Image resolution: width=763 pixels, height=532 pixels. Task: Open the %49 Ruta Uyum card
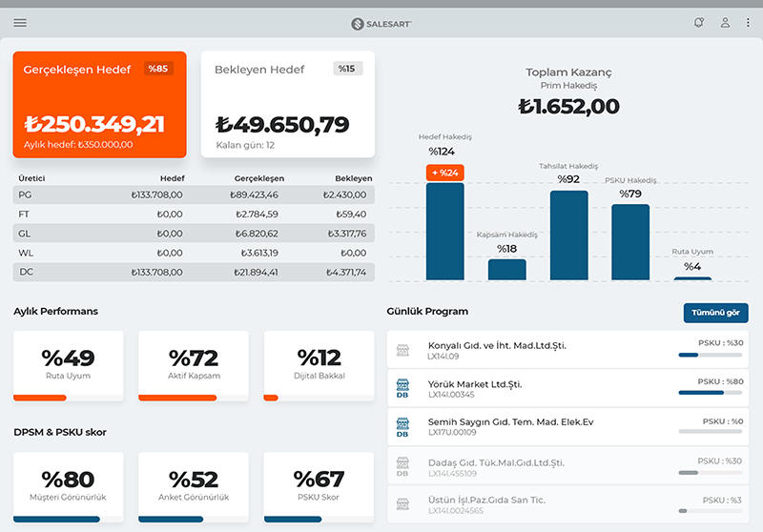tap(68, 365)
